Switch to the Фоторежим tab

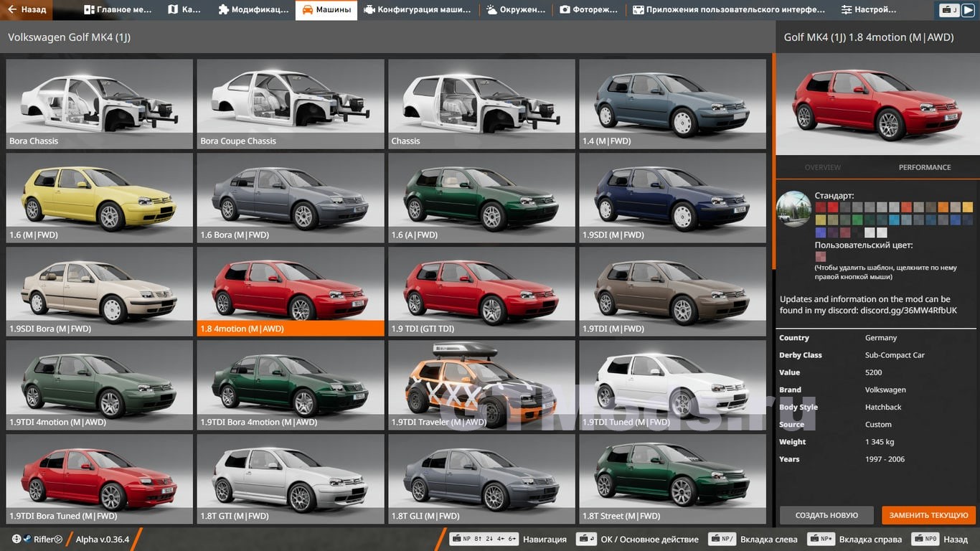point(589,10)
